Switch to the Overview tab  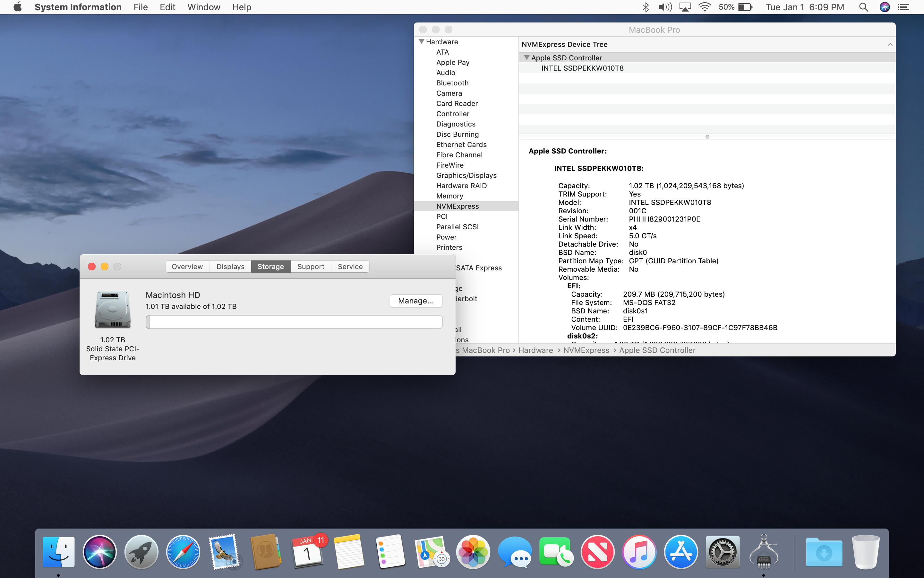point(187,267)
